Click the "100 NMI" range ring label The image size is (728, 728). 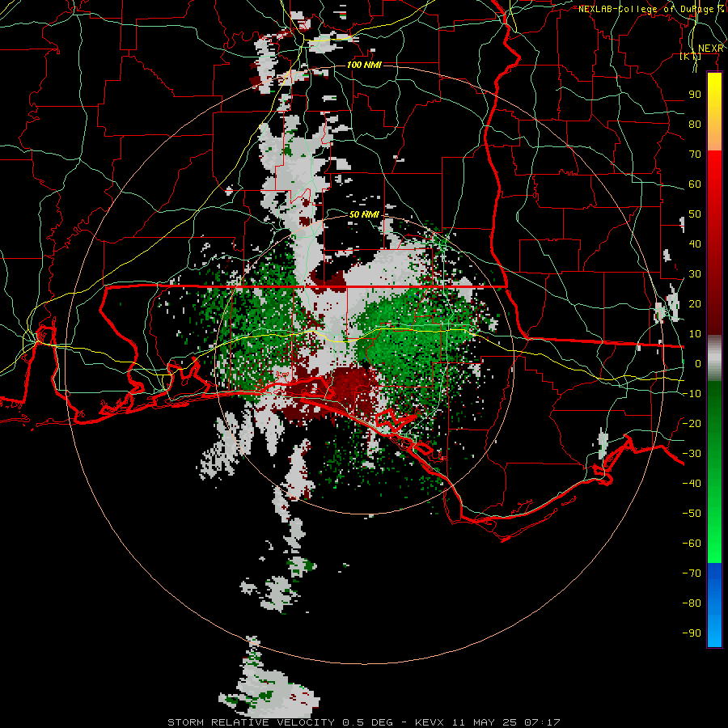(364, 65)
